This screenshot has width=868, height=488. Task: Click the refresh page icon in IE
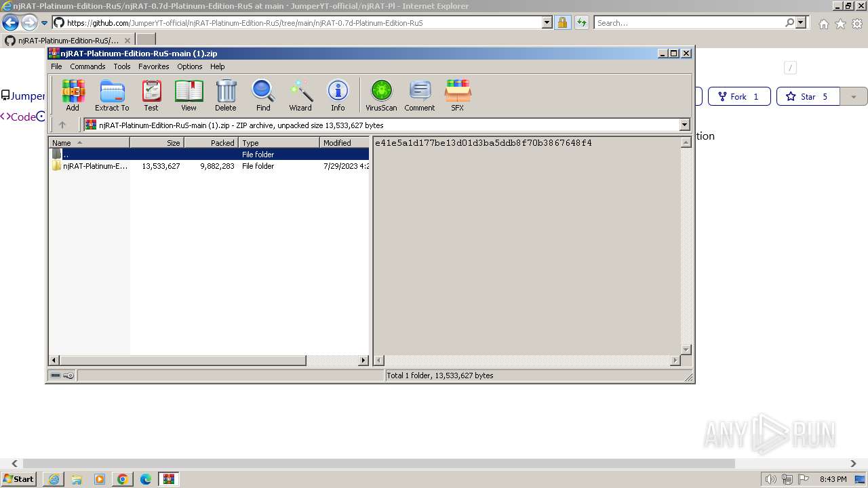click(x=581, y=22)
